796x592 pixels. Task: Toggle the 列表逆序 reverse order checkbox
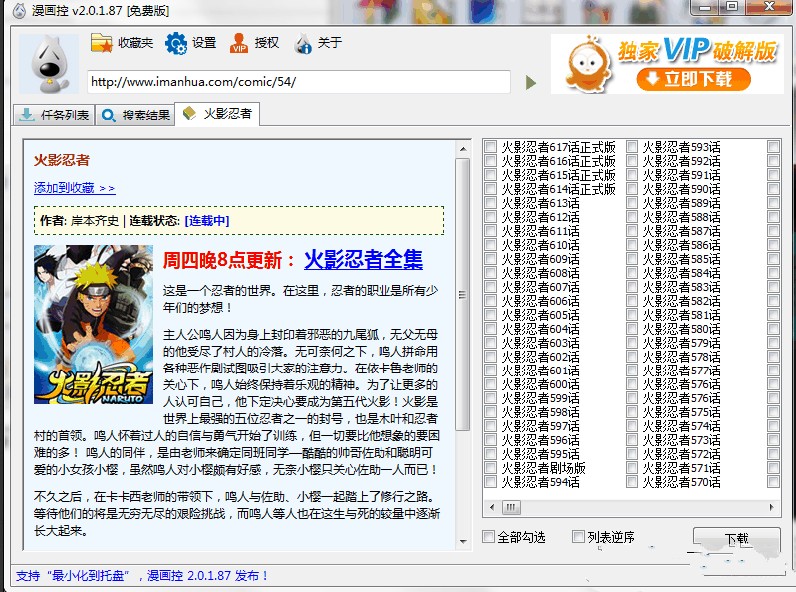click(x=578, y=537)
